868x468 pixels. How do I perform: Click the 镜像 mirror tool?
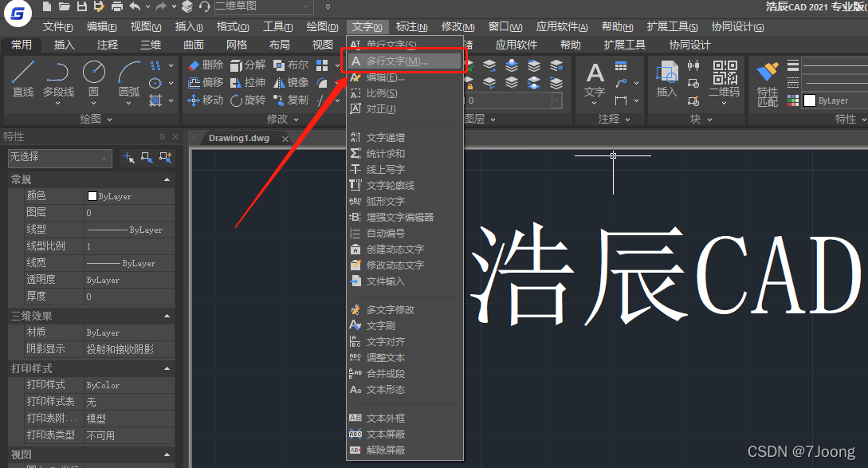tap(291, 83)
